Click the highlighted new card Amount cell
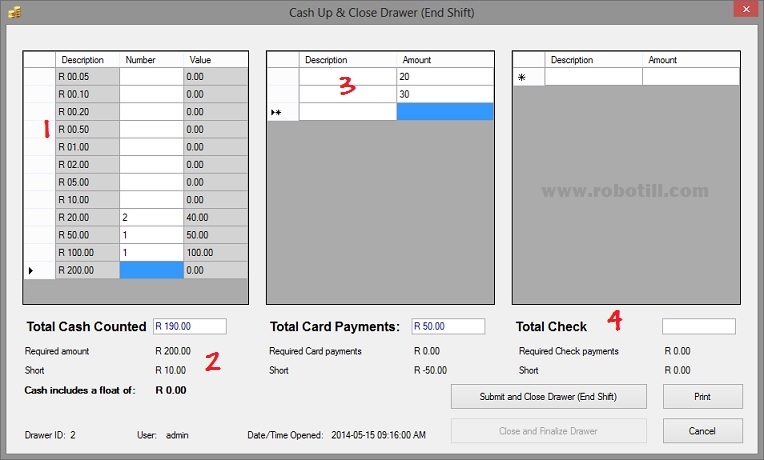The width and height of the screenshot is (764, 460). tap(444, 112)
